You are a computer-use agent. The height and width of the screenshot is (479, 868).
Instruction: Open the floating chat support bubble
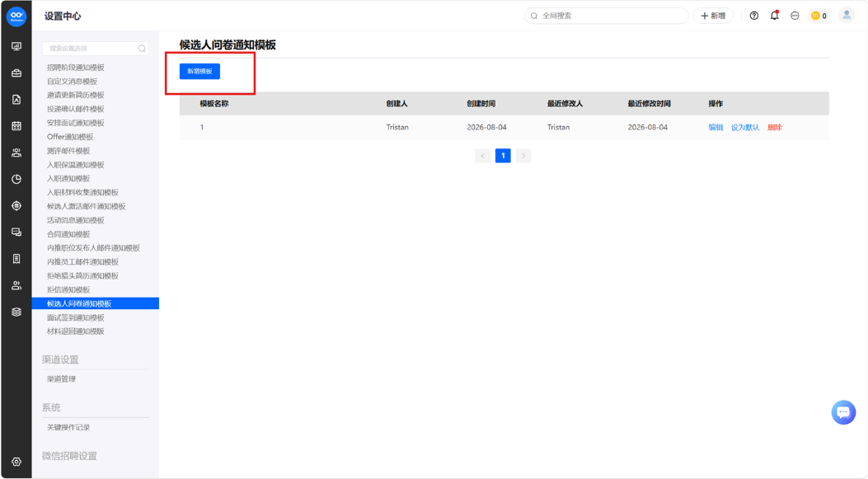pos(843,412)
